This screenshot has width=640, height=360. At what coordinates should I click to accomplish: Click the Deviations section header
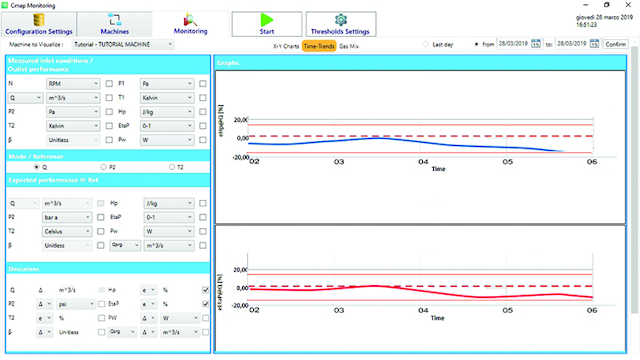[x=108, y=269]
